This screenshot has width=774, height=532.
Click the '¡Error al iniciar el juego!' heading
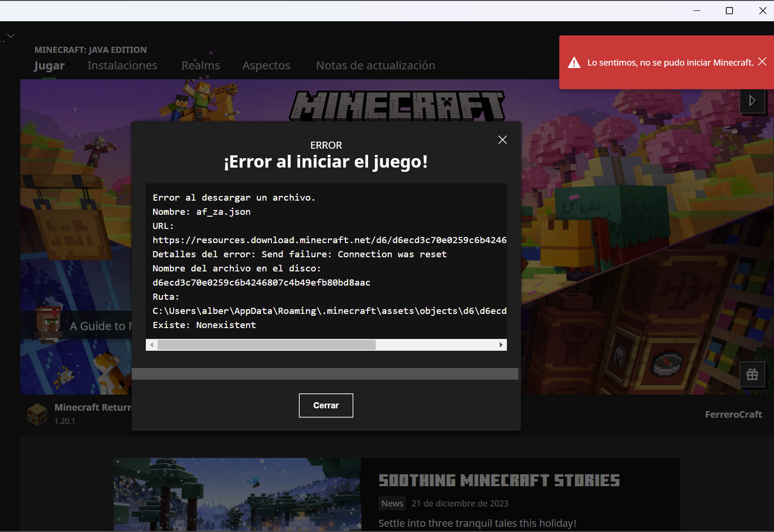tap(326, 162)
